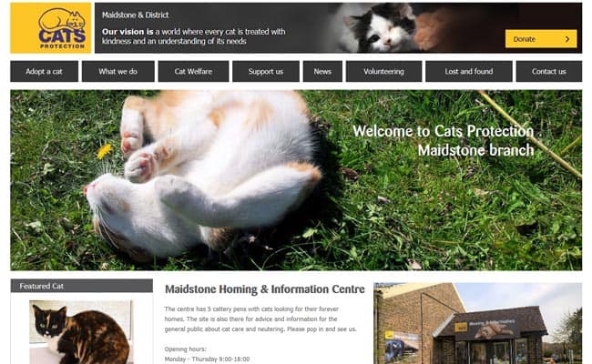Click the kitten photo in header banner
The height and width of the screenshot is (364, 592).
click(382, 28)
